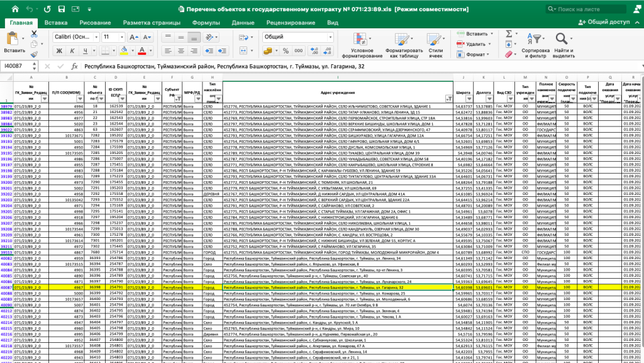The image size is (644, 363).
Task: Click the Cut scissors icon
Action: (x=34, y=34)
